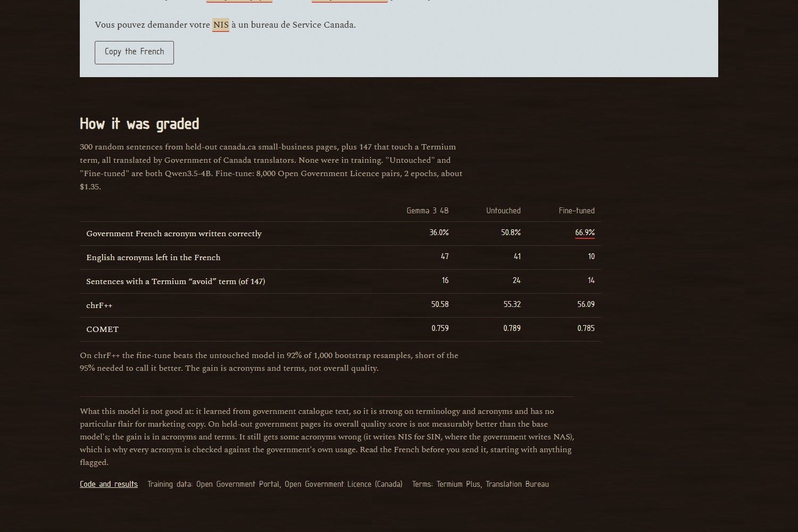Select the chrF++ row label
The height and width of the screenshot is (532, 798).
pyautogui.click(x=99, y=305)
